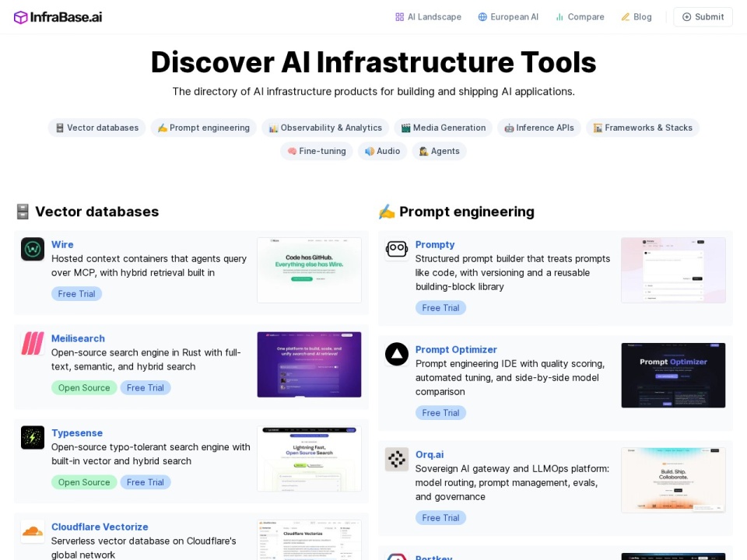747x560 pixels.
Task: Click the file cabinet icon beside Vector databases heading
Action: 23,212
